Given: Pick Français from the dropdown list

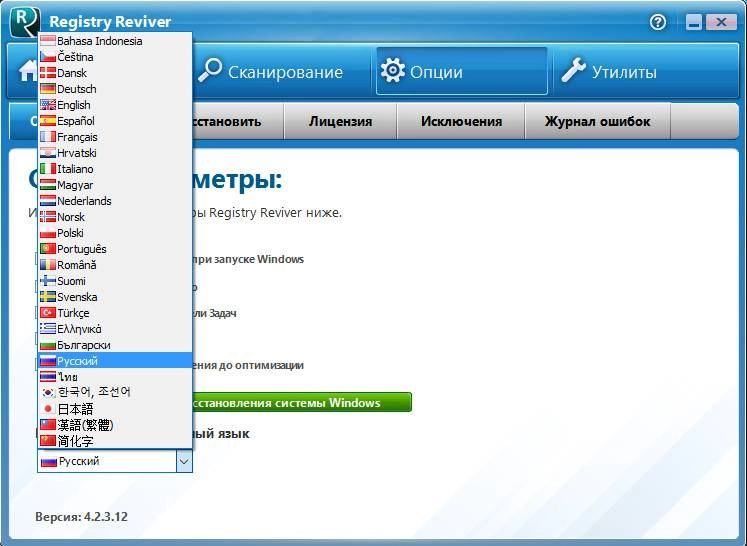Looking at the screenshot, I should [x=115, y=137].
